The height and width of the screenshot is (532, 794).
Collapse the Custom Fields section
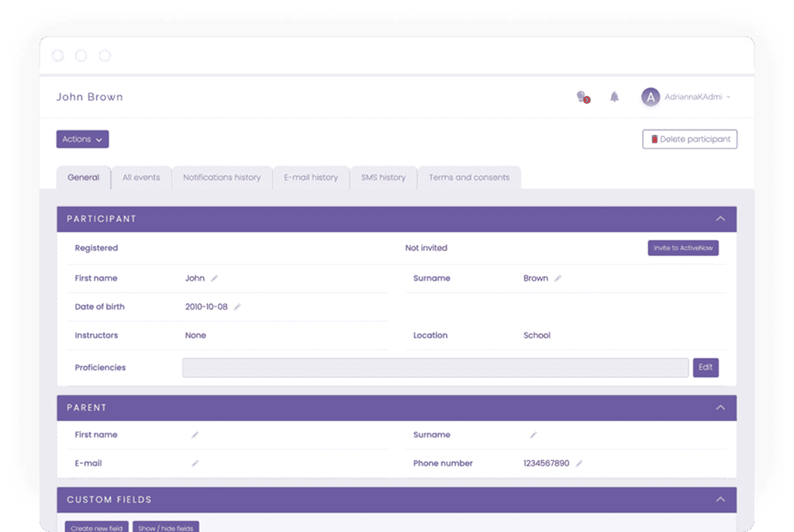click(x=720, y=499)
